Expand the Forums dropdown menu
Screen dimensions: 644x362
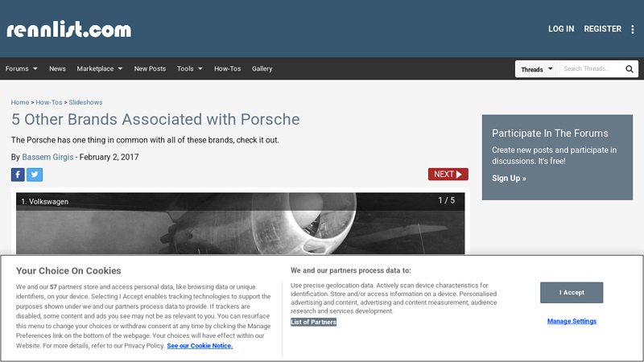point(22,68)
